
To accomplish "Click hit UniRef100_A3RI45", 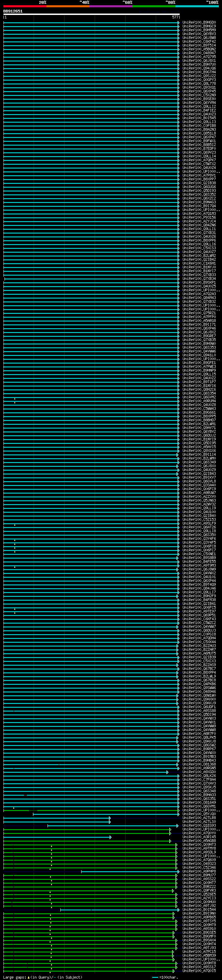I will pyautogui.click(x=199, y=837).
